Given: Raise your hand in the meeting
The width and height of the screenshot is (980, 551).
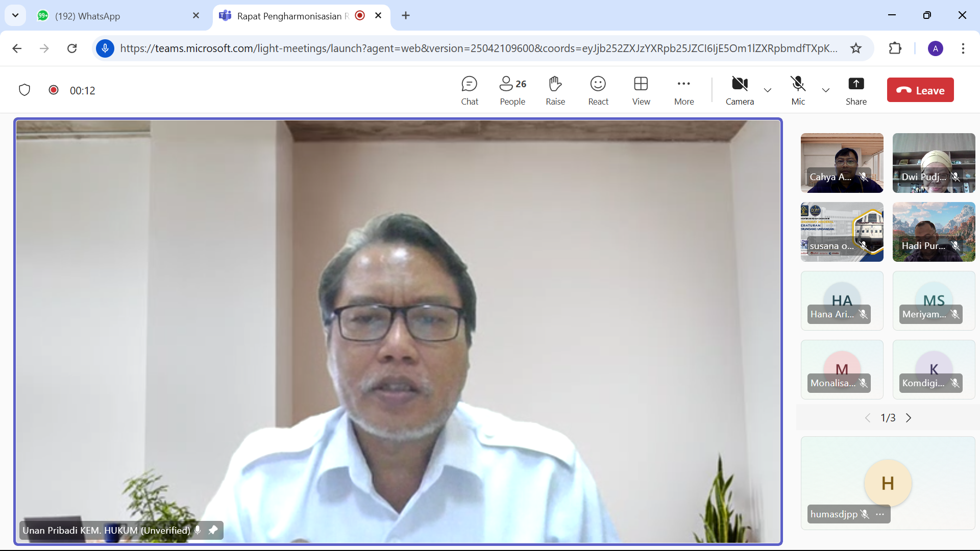Looking at the screenshot, I should (555, 91).
